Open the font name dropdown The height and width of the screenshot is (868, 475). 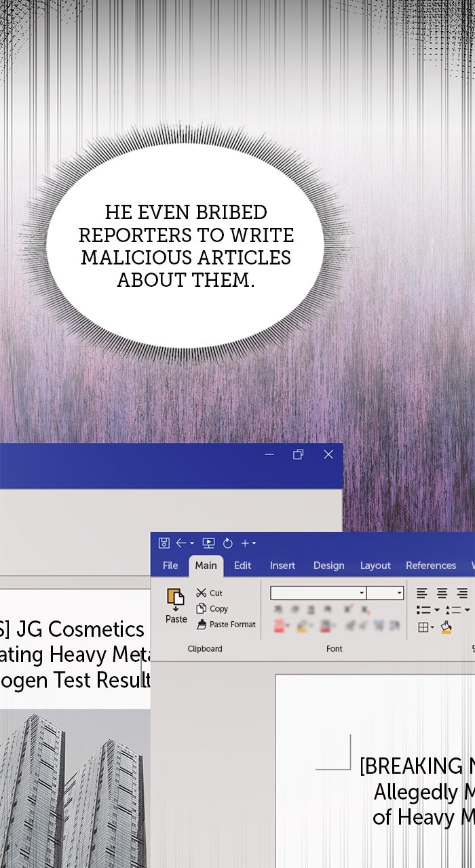(362, 593)
